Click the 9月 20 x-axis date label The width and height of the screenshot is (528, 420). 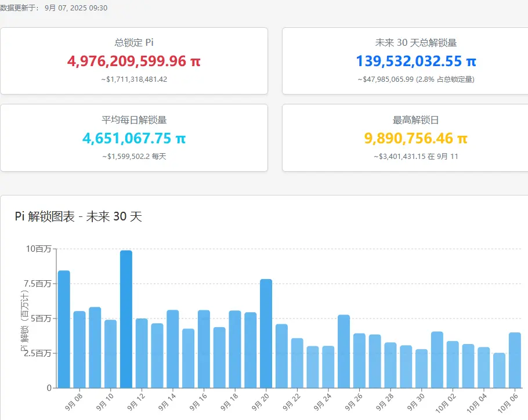[260, 402]
